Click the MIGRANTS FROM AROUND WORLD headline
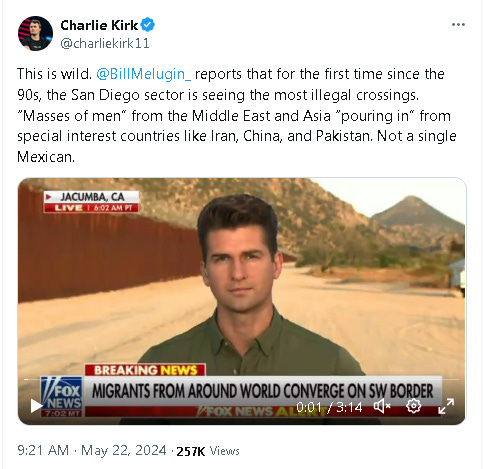The width and height of the screenshot is (484, 469). coord(262,391)
